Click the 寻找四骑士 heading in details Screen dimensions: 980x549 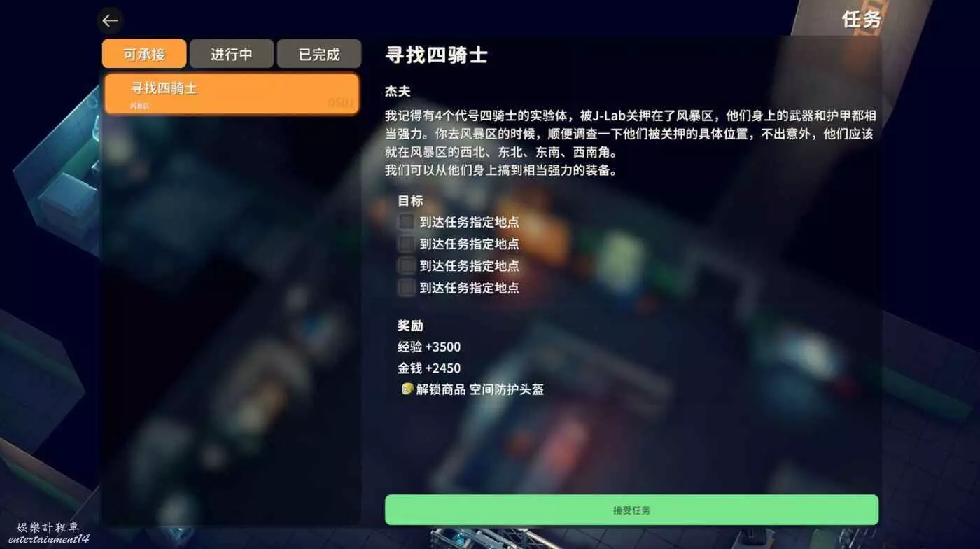pyautogui.click(x=436, y=55)
